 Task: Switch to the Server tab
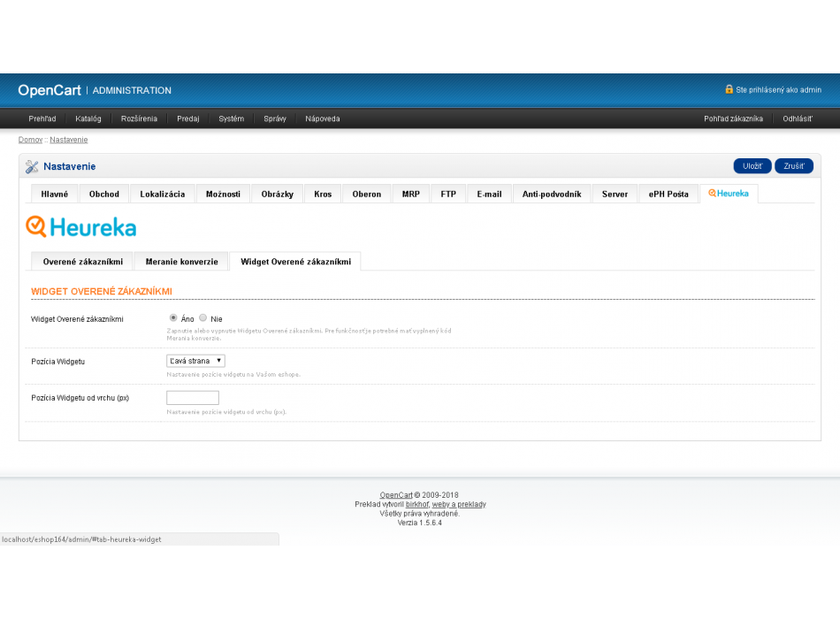615,194
